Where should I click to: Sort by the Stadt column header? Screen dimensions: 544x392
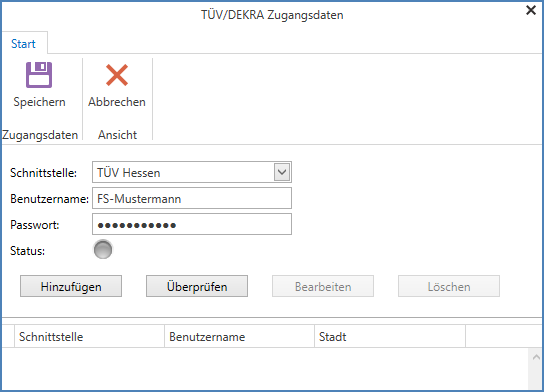click(x=390, y=336)
